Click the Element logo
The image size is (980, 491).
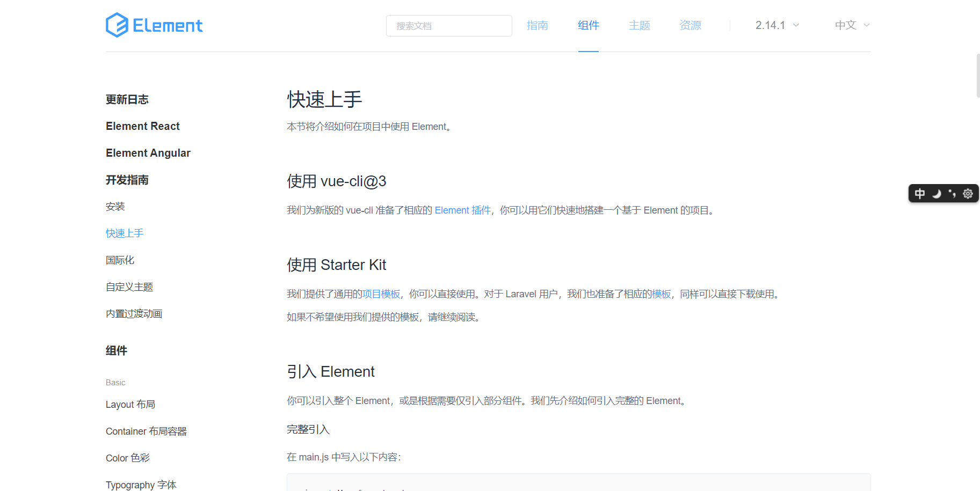pos(154,25)
